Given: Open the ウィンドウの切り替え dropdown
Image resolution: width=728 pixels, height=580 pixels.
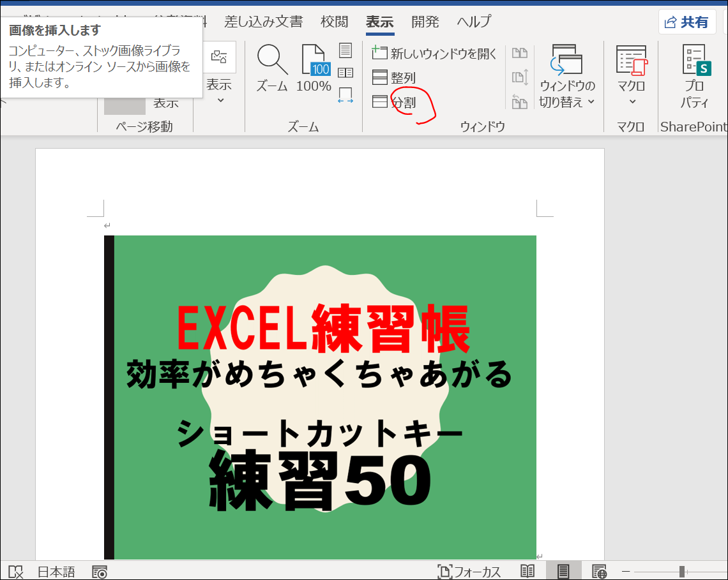Looking at the screenshot, I should coord(566,77).
